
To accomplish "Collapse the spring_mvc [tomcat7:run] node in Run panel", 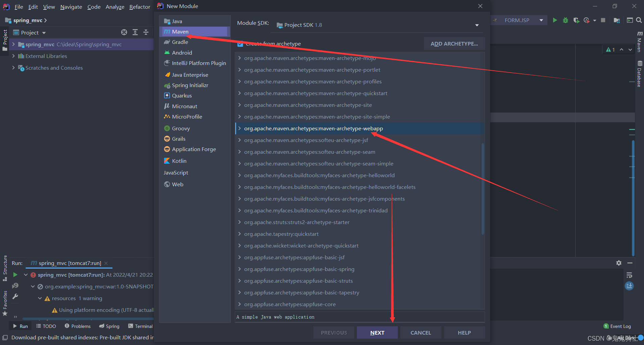I will tap(26, 275).
